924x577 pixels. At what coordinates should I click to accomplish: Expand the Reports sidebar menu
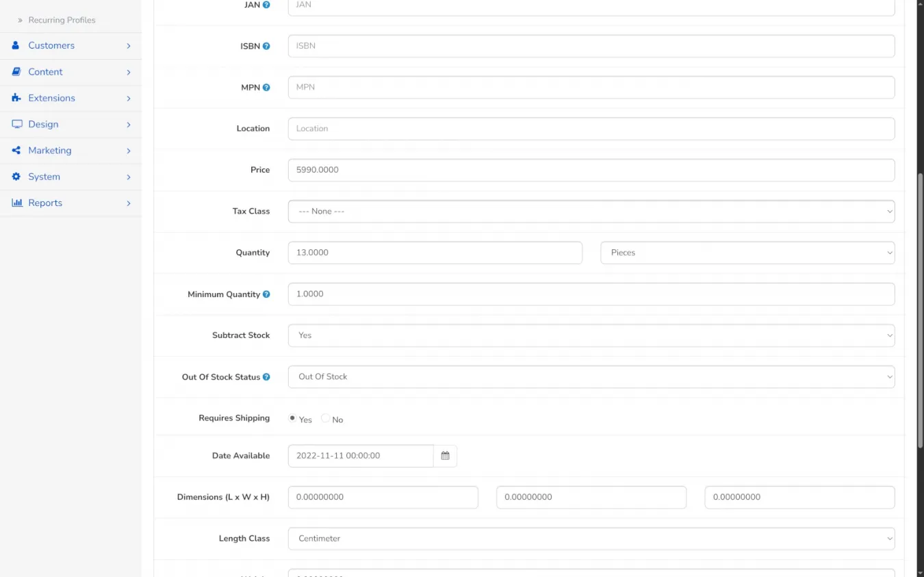(45, 203)
